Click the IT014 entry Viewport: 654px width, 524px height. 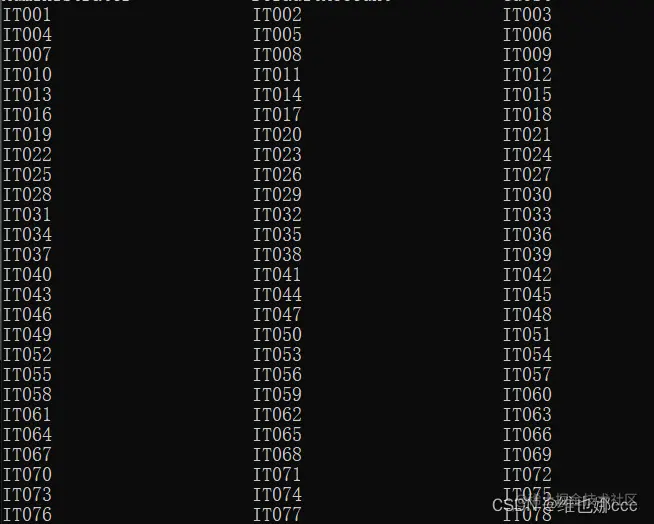277,95
